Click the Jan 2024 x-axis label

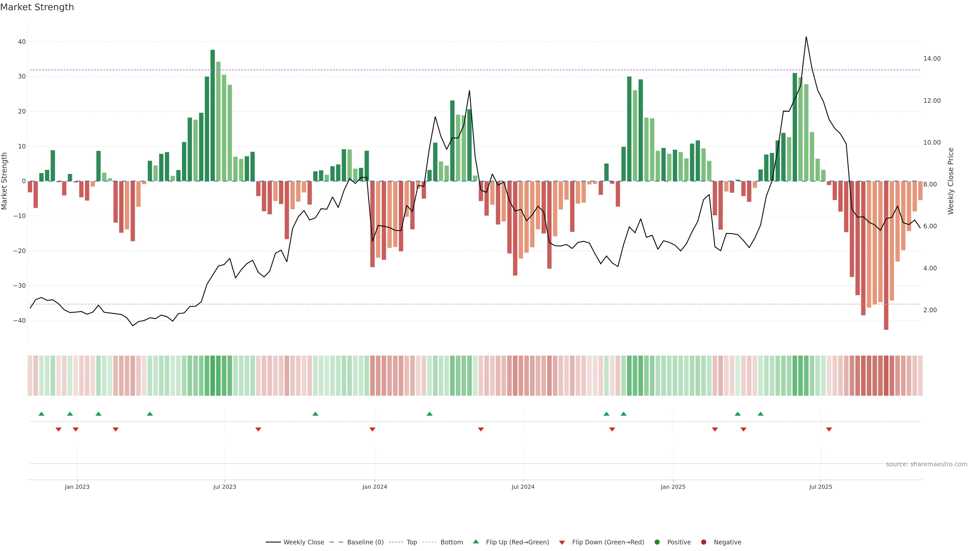pyautogui.click(x=375, y=487)
